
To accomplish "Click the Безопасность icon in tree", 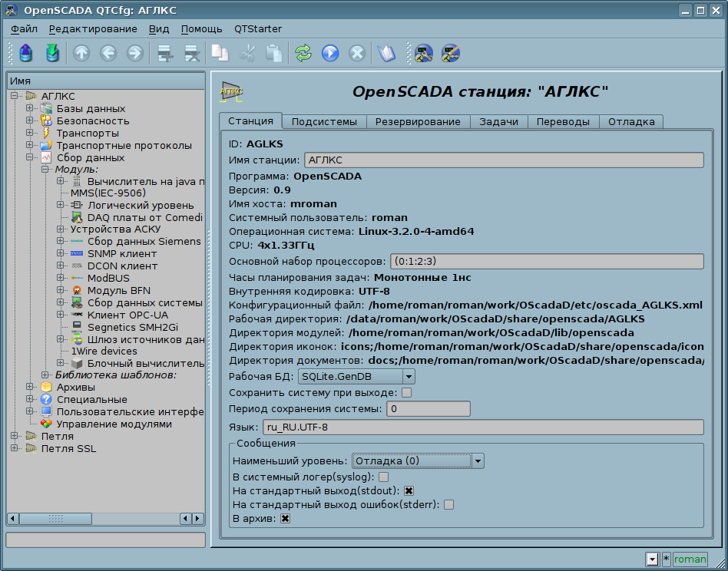I will (46, 121).
